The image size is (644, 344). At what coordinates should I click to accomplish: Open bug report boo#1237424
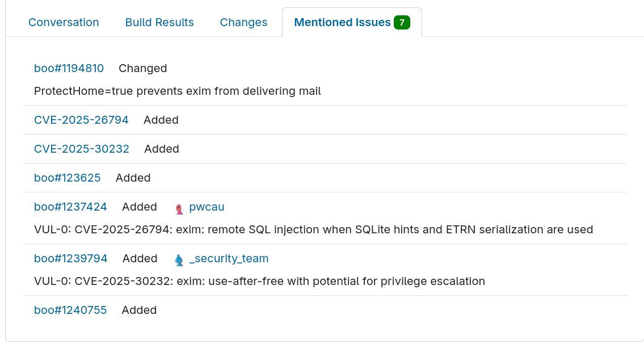70,207
